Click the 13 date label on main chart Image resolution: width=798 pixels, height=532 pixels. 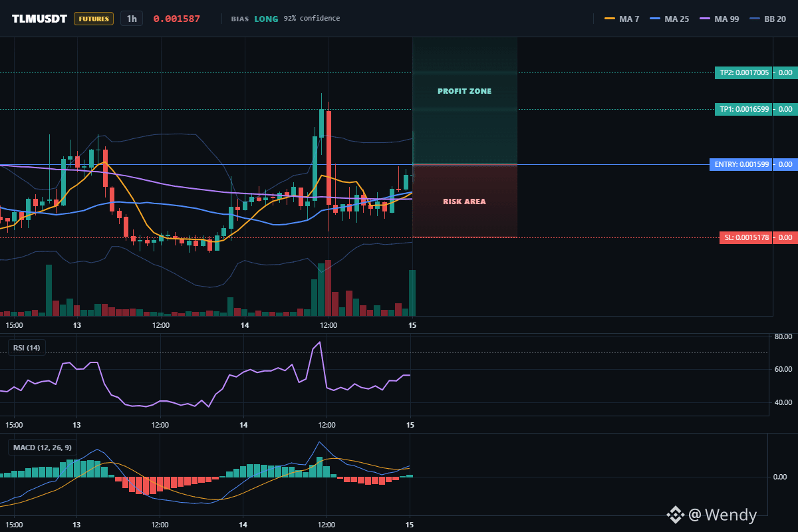(77, 325)
